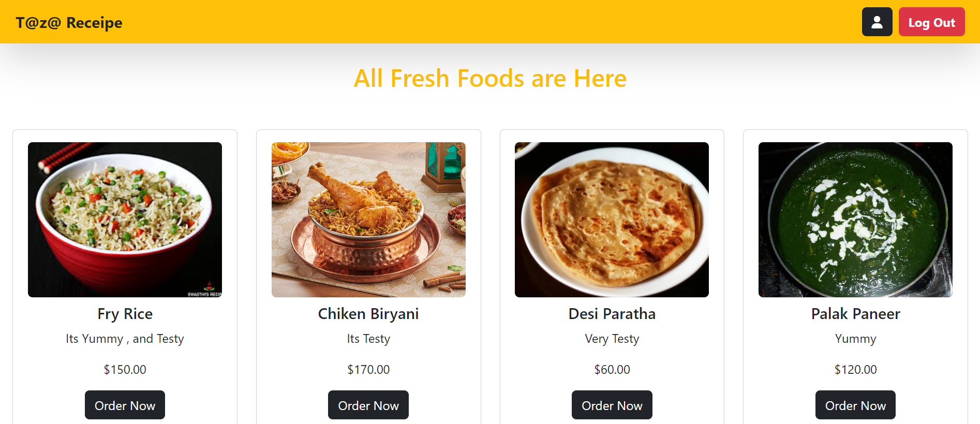Click the Fry Rice title
The height and width of the screenshot is (424, 980).
click(x=125, y=314)
